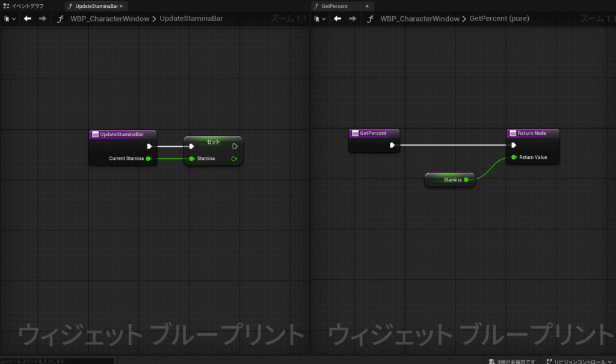616x364 pixels.
Task: Close the UpdateStaminaBar tab
Action: (x=121, y=6)
